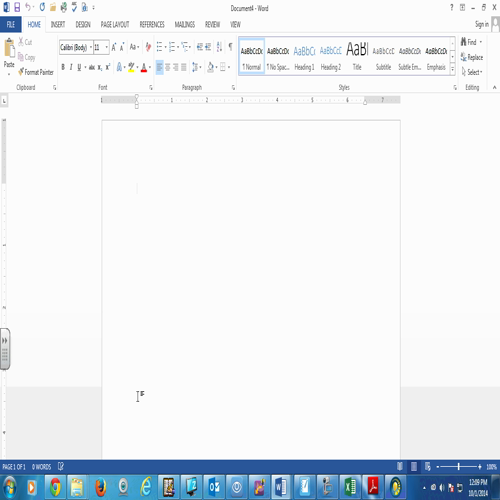The width and height of the screenshot is (500, 500).
Task: Open the Line and Paragraph Spacing dropdown
Action: pyautogui.click(x=197, y=67)
